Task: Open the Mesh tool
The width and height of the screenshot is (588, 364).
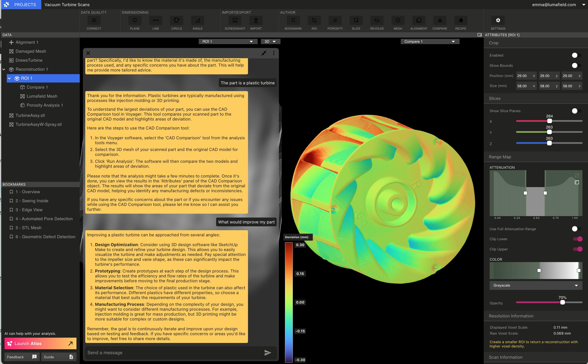Action: coord(398,20)
